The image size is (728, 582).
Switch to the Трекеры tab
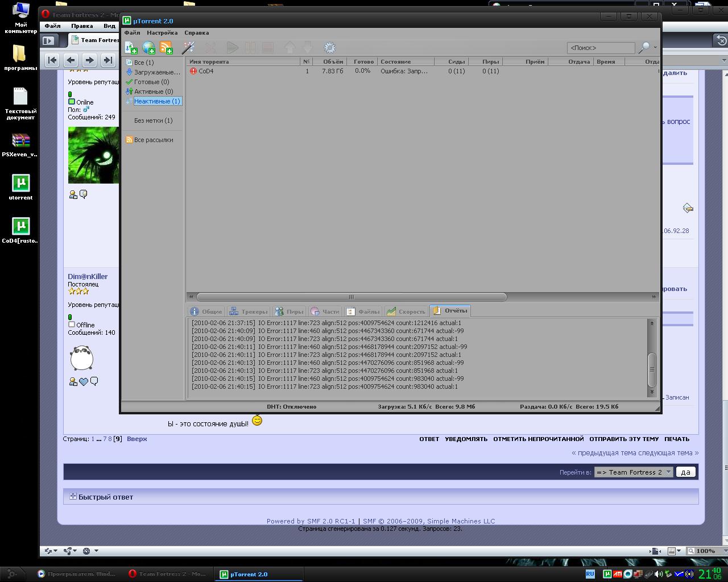coord(248,311)
